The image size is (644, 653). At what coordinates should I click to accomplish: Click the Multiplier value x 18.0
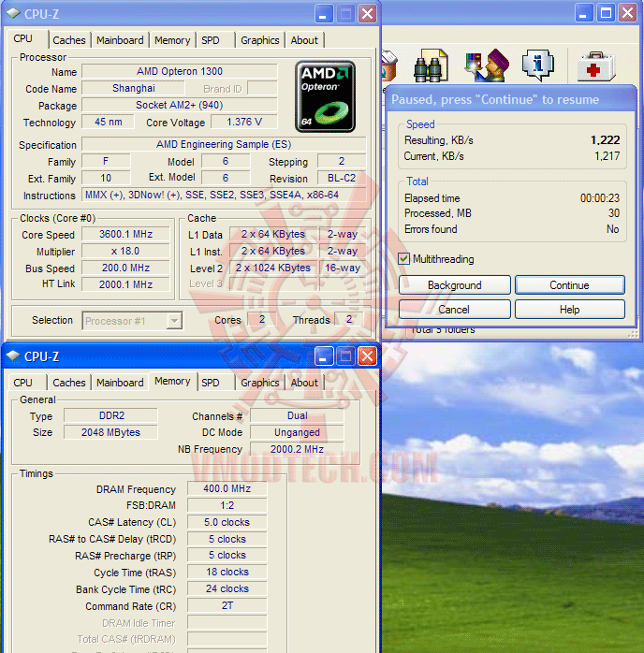125,251
